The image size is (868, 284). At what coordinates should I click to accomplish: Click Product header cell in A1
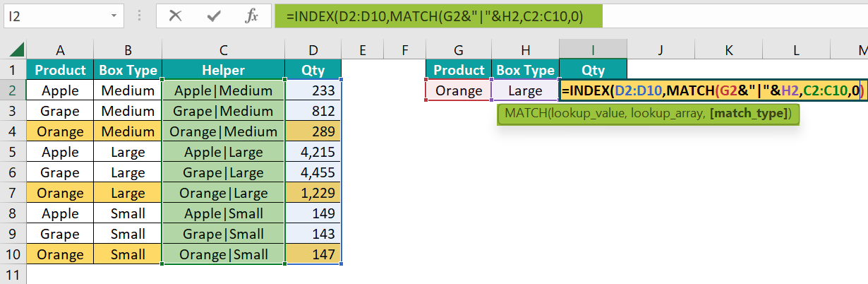(x=60, y=70)
